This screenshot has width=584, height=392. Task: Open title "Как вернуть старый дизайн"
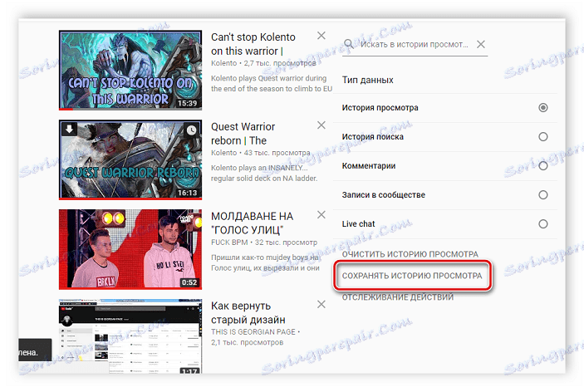pos(248,313)
